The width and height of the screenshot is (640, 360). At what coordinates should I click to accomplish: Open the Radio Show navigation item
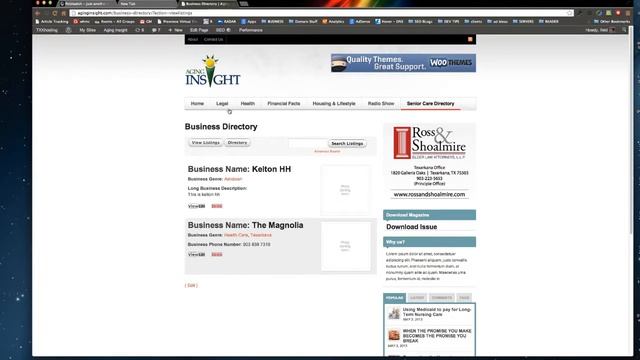click(x=381, y=104)
